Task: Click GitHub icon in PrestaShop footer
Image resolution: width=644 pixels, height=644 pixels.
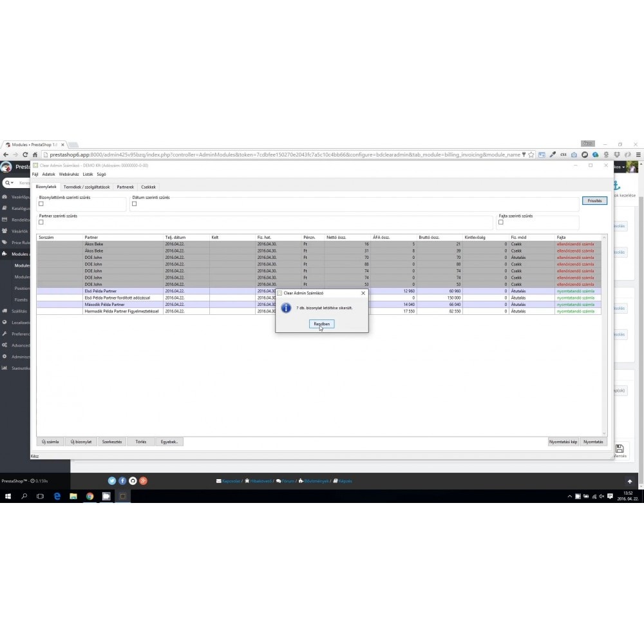Action: [x=133, y=481]
